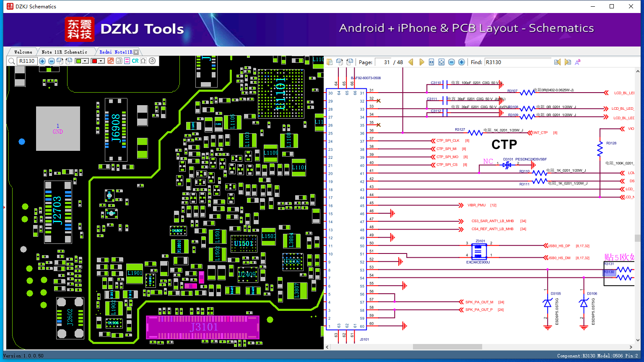Select the J3101 connector on the PCB
644x362 pixels.
203,327
